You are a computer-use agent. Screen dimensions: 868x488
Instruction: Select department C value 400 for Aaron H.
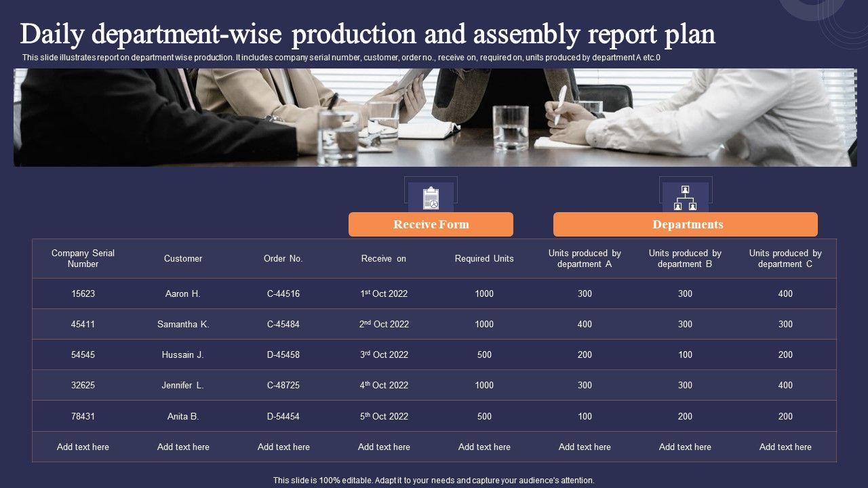coord(785,293)
